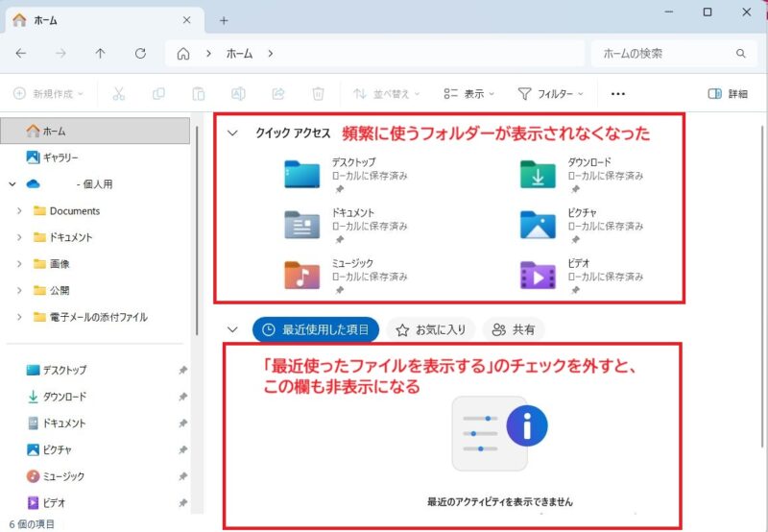The height and width of the screenshot is (532, 768).
Task: Expand the chevron after ホーム breadcrumb
Action: coord(271,54)
